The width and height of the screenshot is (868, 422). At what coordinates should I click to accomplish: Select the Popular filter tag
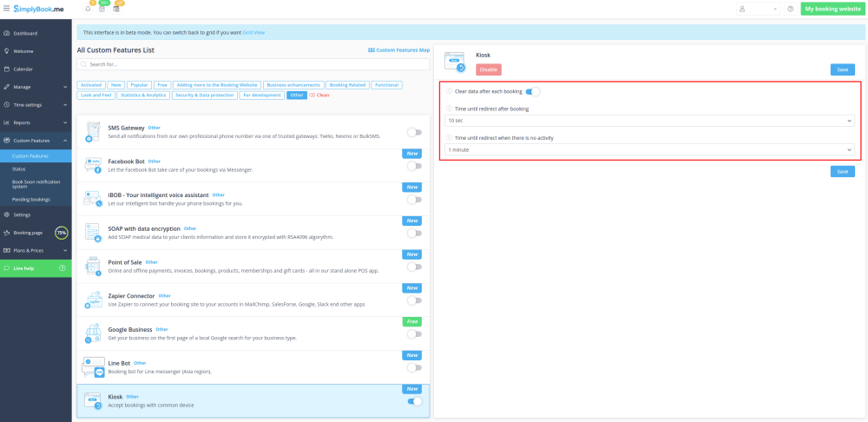[x=139, y=85]
